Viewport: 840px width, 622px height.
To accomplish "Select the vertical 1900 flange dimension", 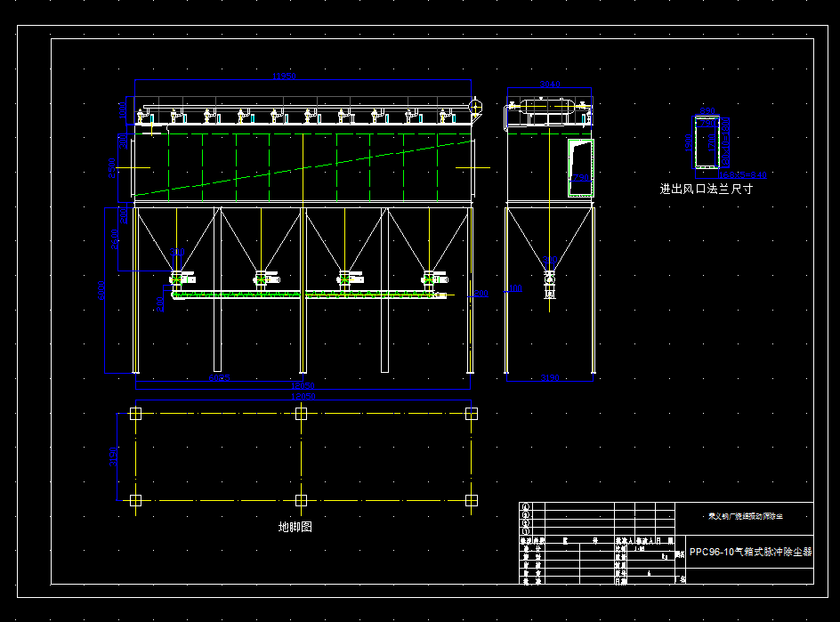I will [x=689, y=142].
